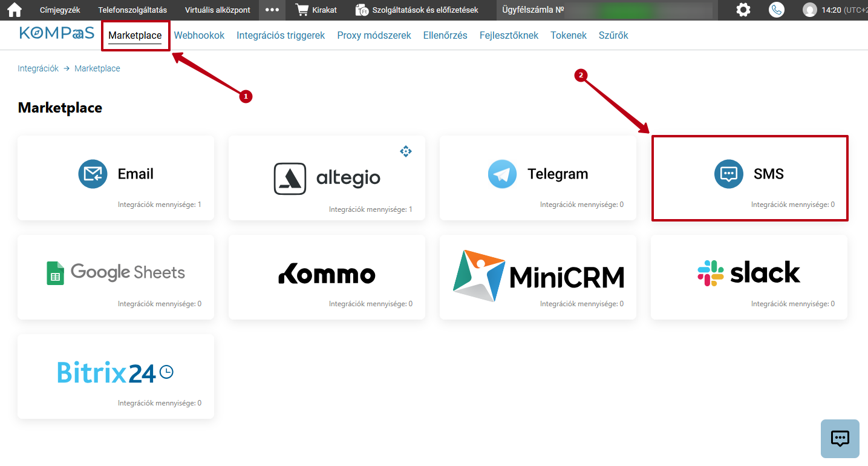
Task: Switch to Webhookok tab
Action: [x=199, y=36]
